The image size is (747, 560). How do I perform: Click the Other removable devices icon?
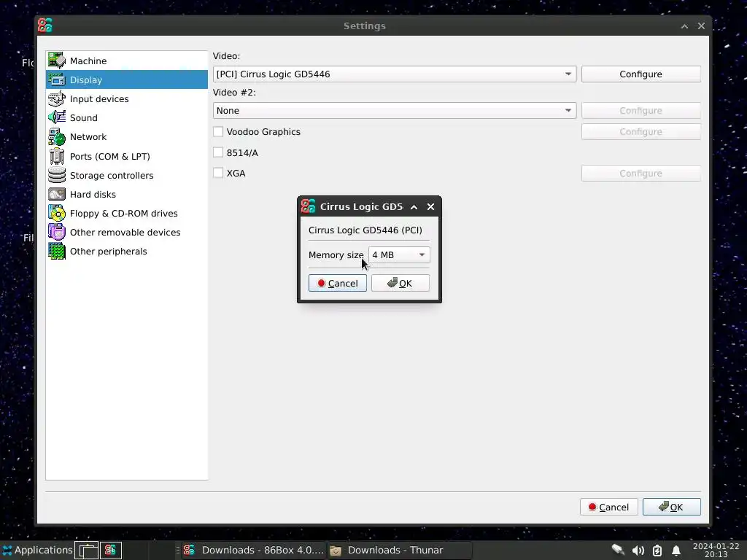tap(57, 233)
